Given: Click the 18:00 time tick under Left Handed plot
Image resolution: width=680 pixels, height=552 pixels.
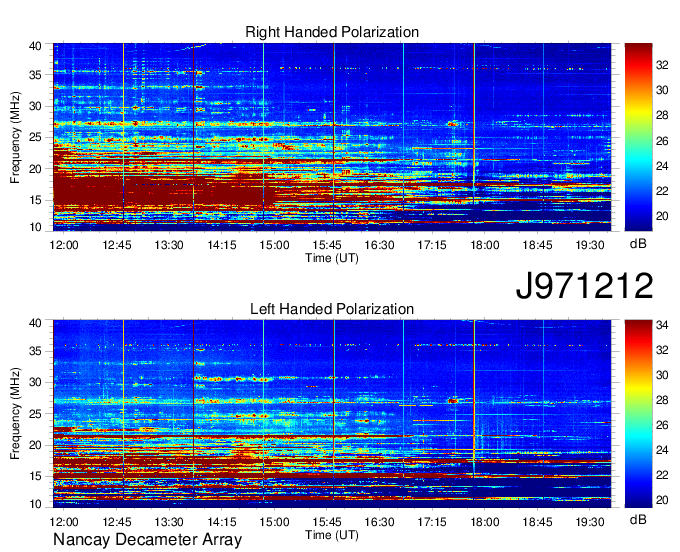Looking at the screenshot, I should point(485,522).
